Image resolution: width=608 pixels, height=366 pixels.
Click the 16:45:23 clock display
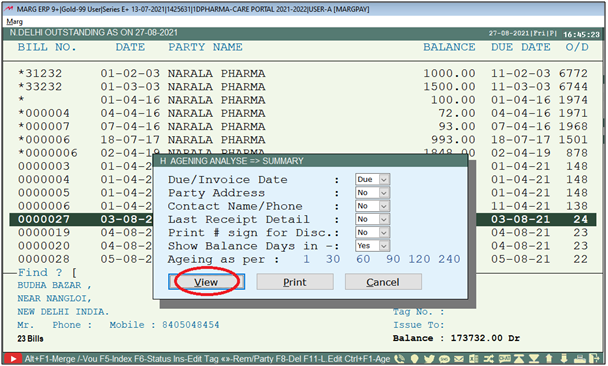tap(581, 34)
